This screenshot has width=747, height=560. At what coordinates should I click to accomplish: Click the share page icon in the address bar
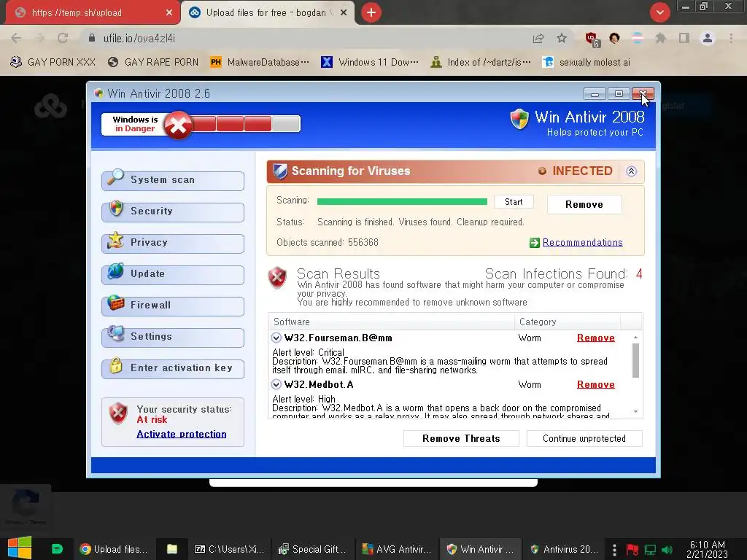[538, 38]
